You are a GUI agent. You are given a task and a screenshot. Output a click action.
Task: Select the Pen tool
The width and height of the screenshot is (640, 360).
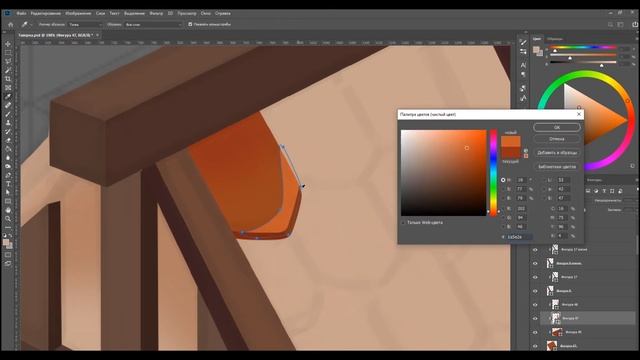click(x=8, y=176)
